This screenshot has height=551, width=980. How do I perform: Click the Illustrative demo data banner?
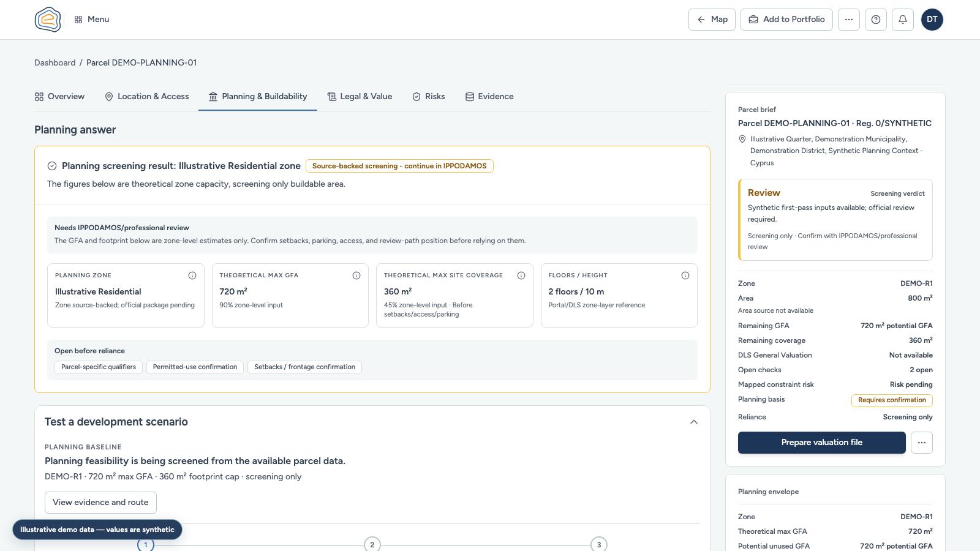(97, 530)
